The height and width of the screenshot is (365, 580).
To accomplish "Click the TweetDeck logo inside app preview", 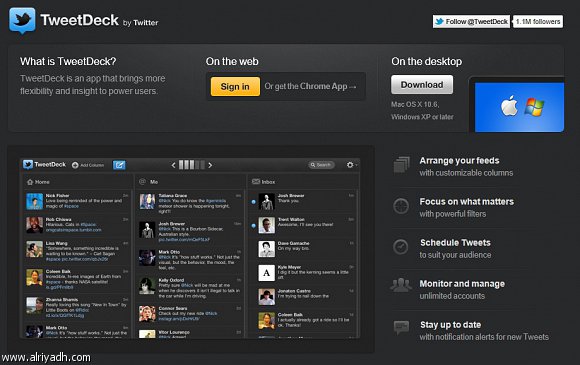I will [x=44, y=165].
